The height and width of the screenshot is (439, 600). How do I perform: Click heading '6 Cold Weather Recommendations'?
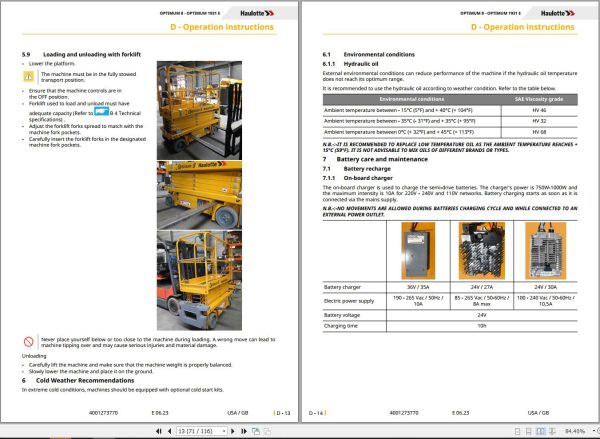click(x=78, y=380)
